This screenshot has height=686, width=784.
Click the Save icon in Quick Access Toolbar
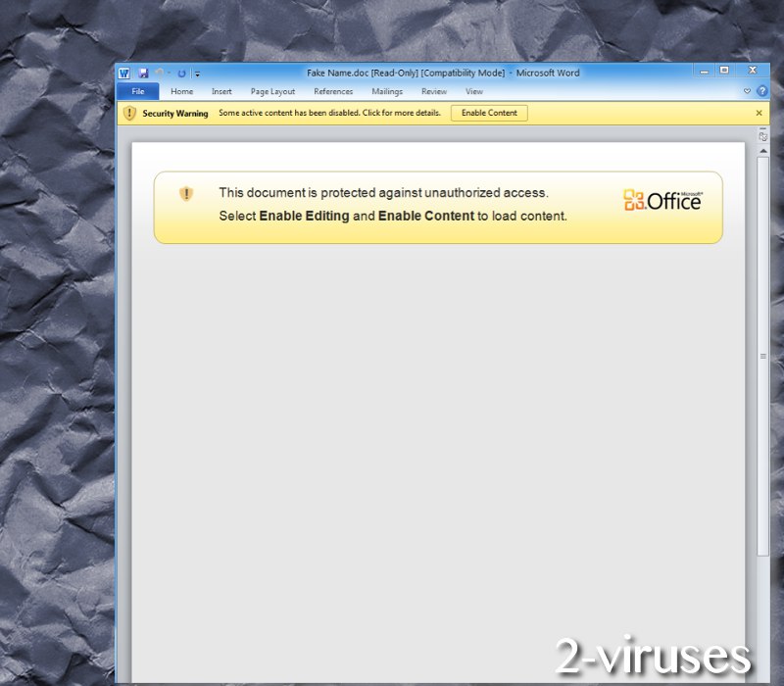coord(143,73)
